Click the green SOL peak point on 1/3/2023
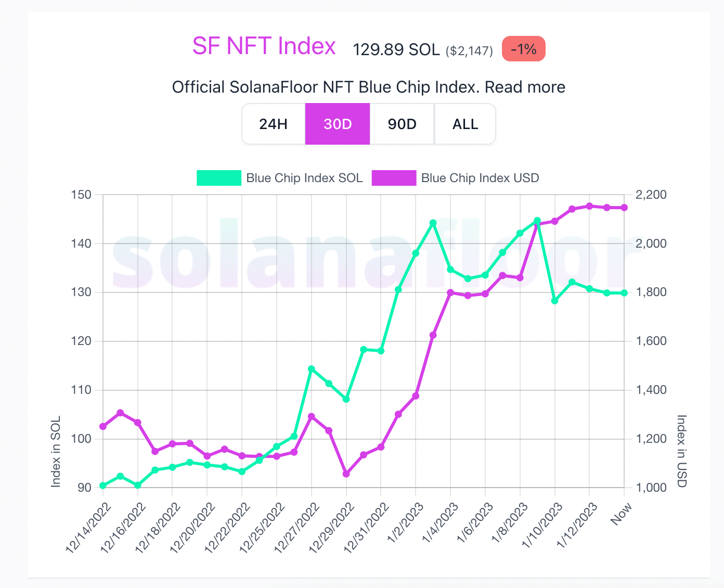This screenshot has width=724, height=588. [x=433, y=223]
